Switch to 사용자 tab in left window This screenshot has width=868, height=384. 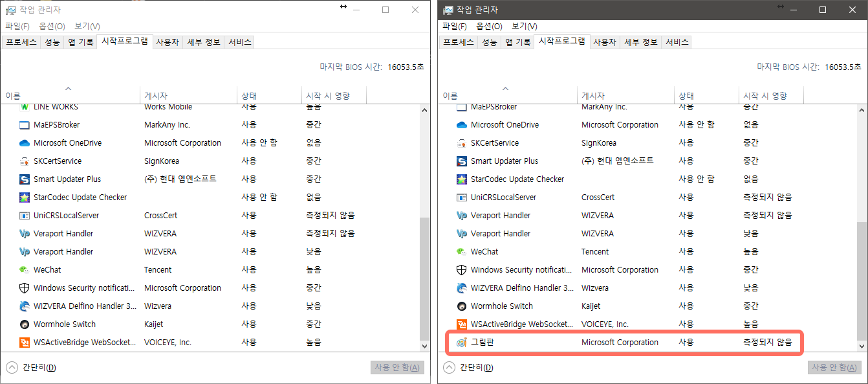[168, 42]
